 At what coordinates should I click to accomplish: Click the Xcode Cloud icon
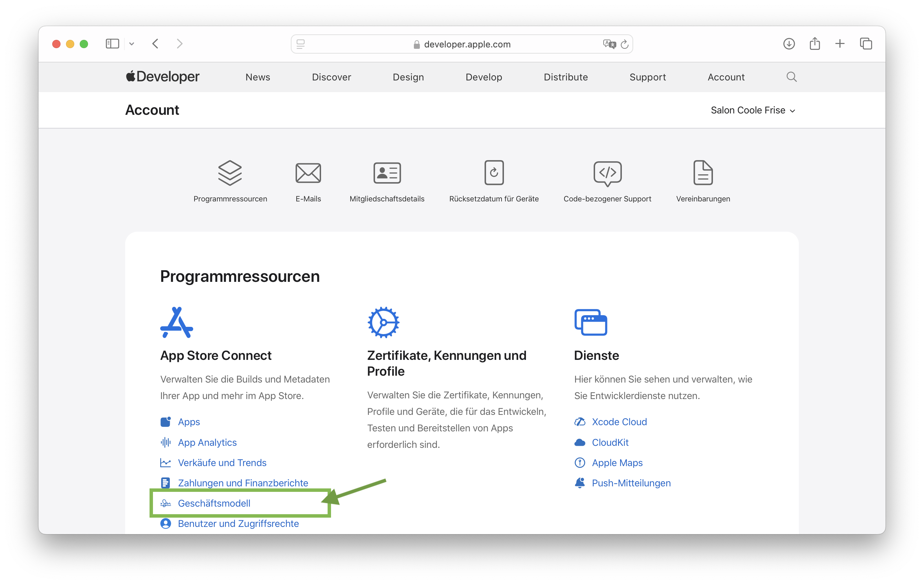[580, 422]
